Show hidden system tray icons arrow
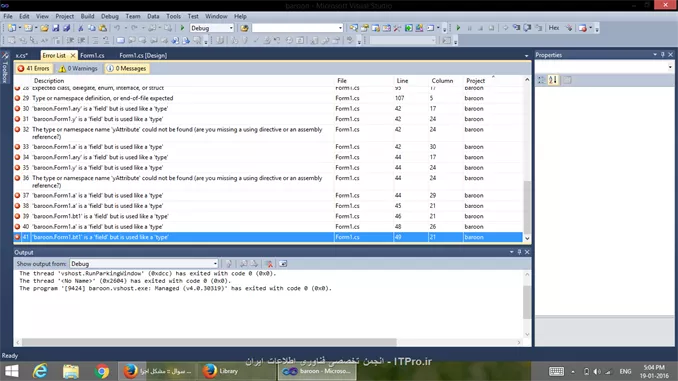The width and height of the screenshot is (678, 381). coord(573,371)
